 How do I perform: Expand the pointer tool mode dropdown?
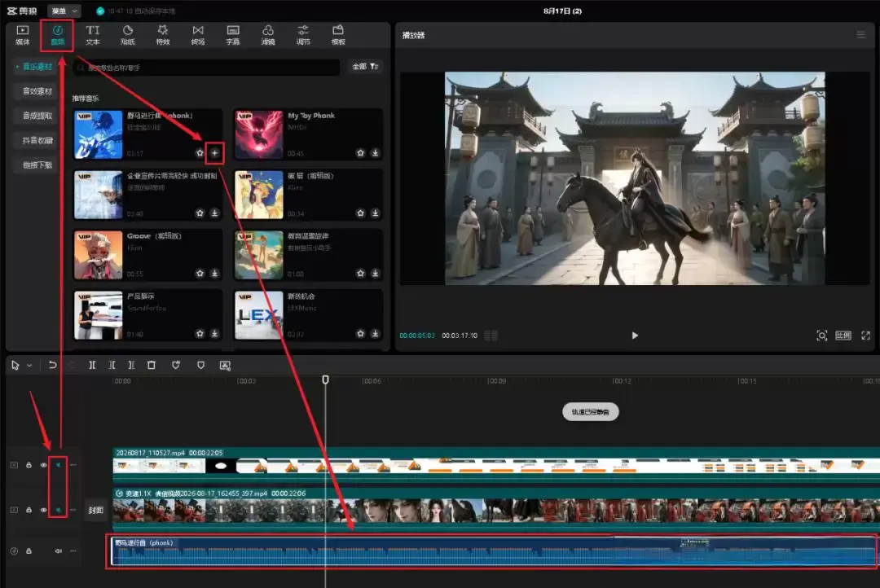[x=29, y=365]
